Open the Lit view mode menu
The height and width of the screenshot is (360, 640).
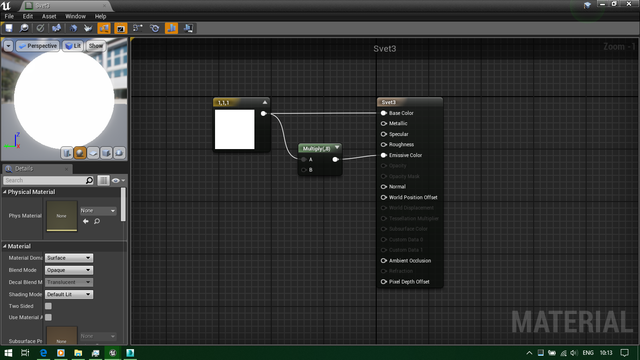[73, 46]
